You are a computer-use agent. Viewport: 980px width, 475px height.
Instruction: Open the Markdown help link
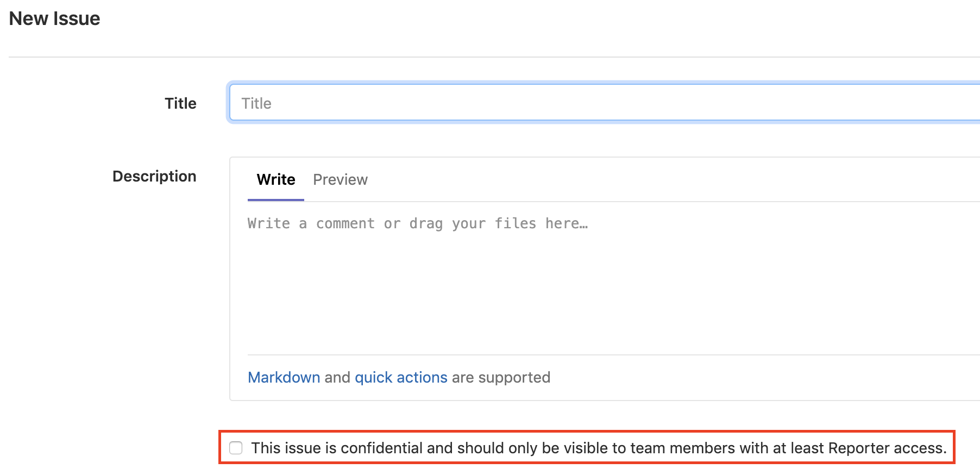point(284,377)
